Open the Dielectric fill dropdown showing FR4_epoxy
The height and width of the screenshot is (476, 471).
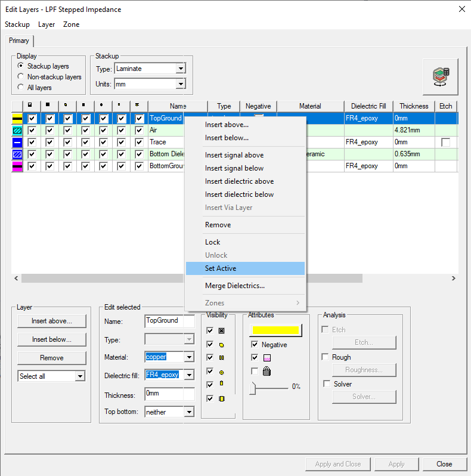tap(189, 375)
